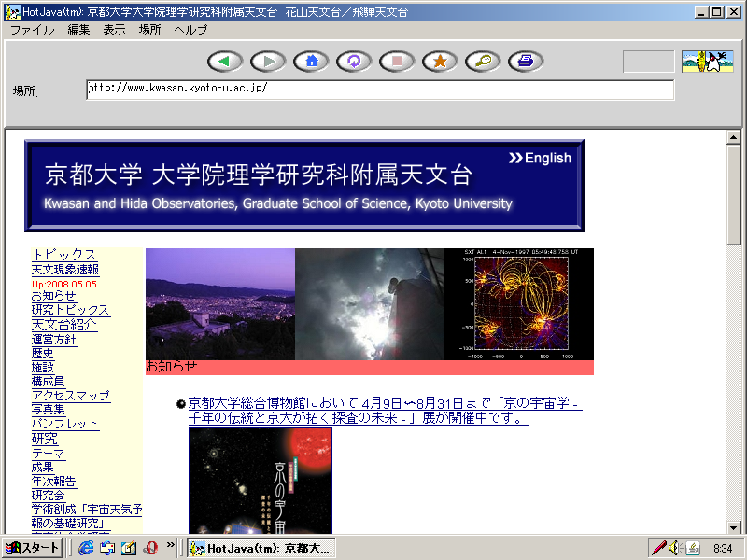Open search with the magnifier icon
Screen dimensions: 747x560
(x=483, y=62)
